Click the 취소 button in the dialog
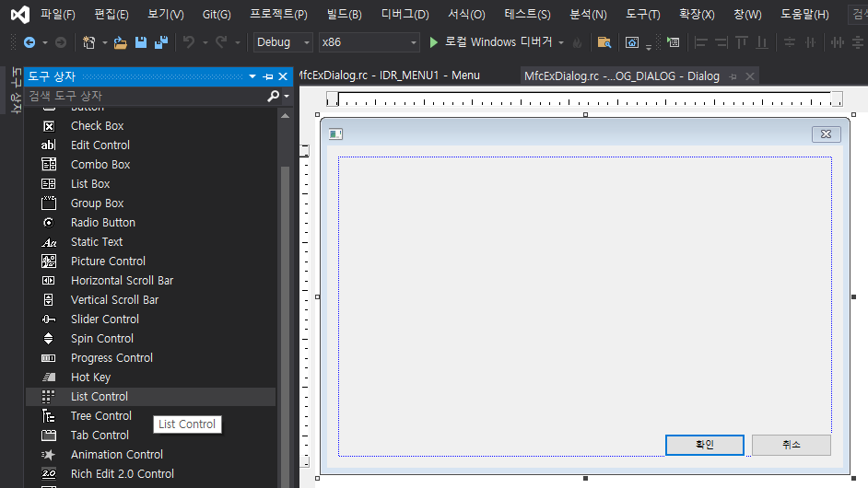 click(x=791, y=445)
